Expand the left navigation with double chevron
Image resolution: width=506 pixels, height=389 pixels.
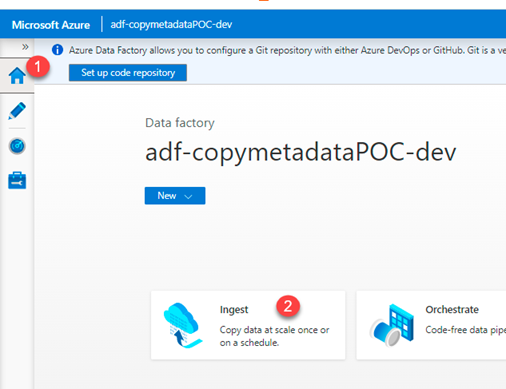coord(25,47)
